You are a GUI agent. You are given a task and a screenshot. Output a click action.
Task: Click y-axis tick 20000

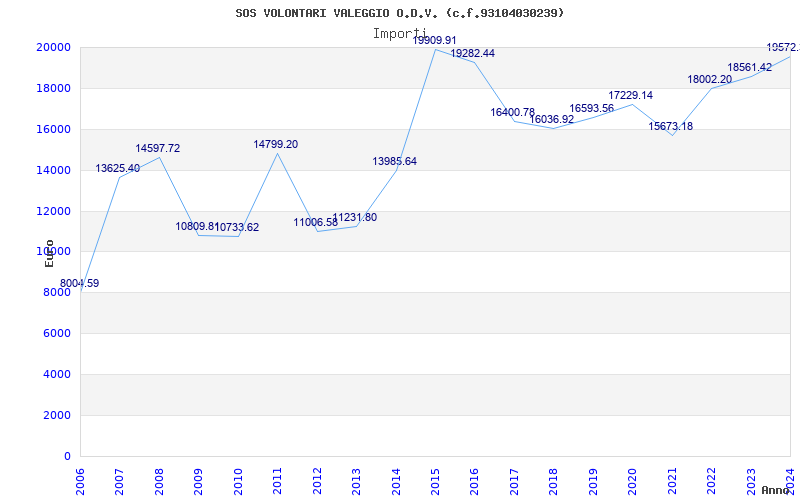click(53, 47)
